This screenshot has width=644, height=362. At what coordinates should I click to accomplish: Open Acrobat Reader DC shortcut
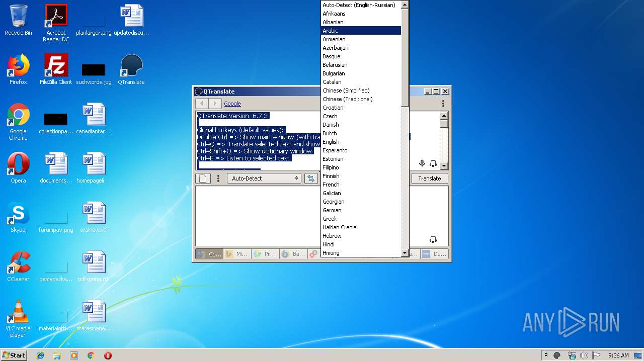56,23
